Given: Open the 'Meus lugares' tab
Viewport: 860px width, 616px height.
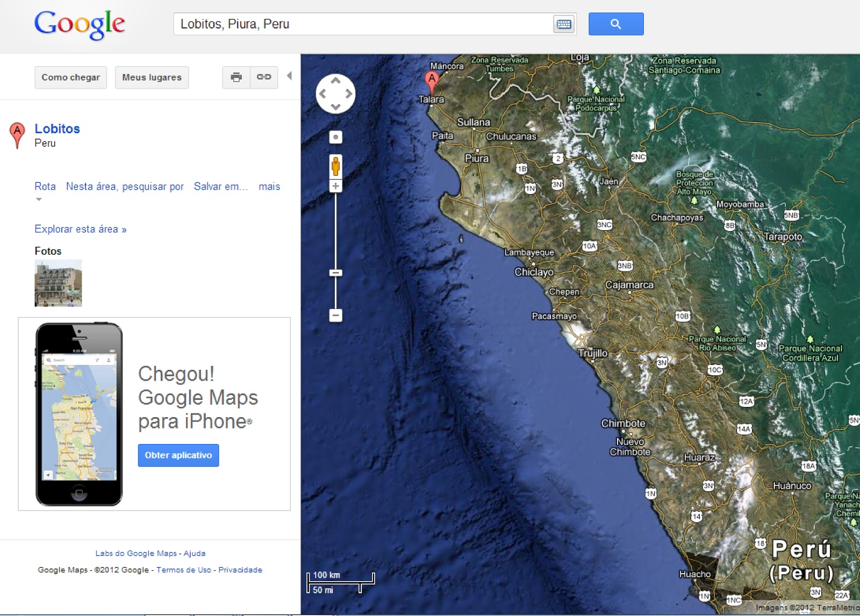Looking at the screenshot, I should (x=152, y=77).
